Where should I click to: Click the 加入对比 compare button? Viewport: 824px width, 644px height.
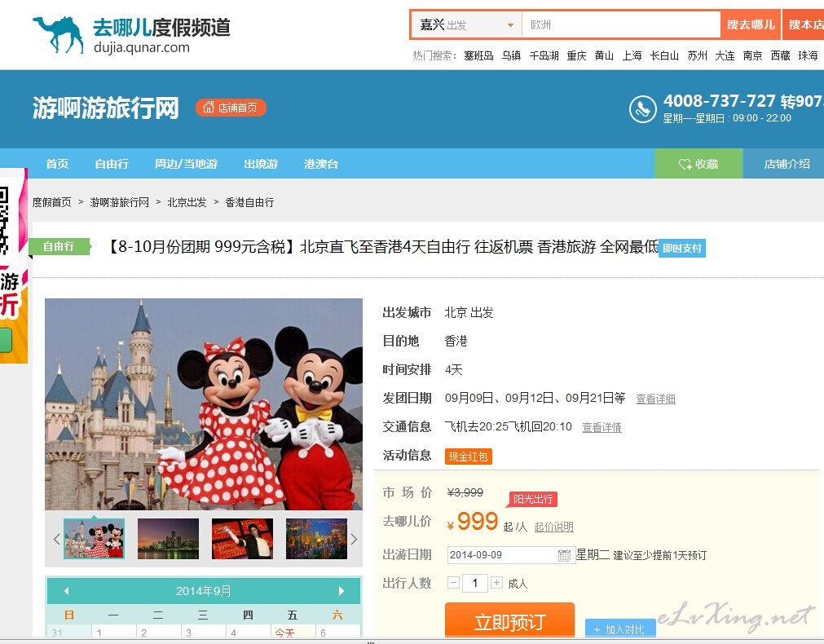(x=620, y=629)
